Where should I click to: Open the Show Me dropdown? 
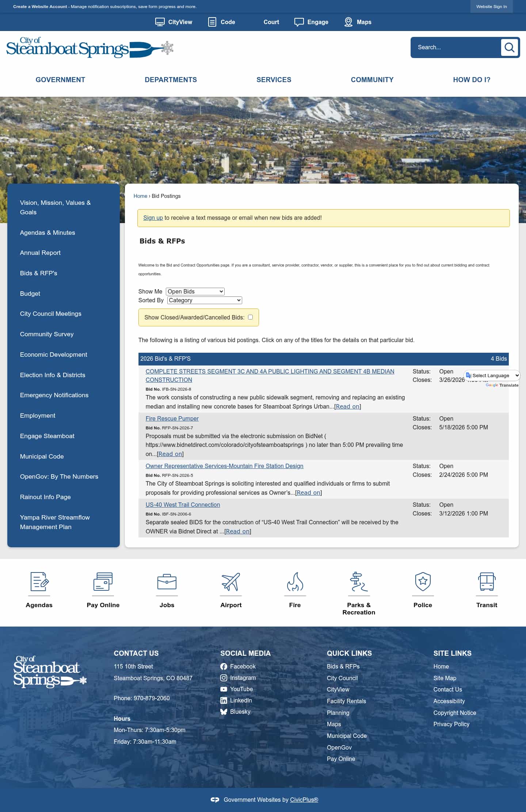195,291
